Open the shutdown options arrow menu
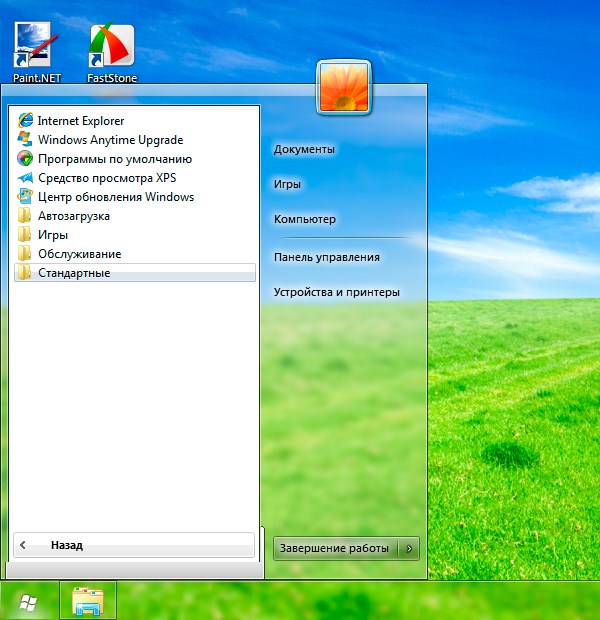The height and width of the screenshot is (620, 600). (x=409, y=548)
